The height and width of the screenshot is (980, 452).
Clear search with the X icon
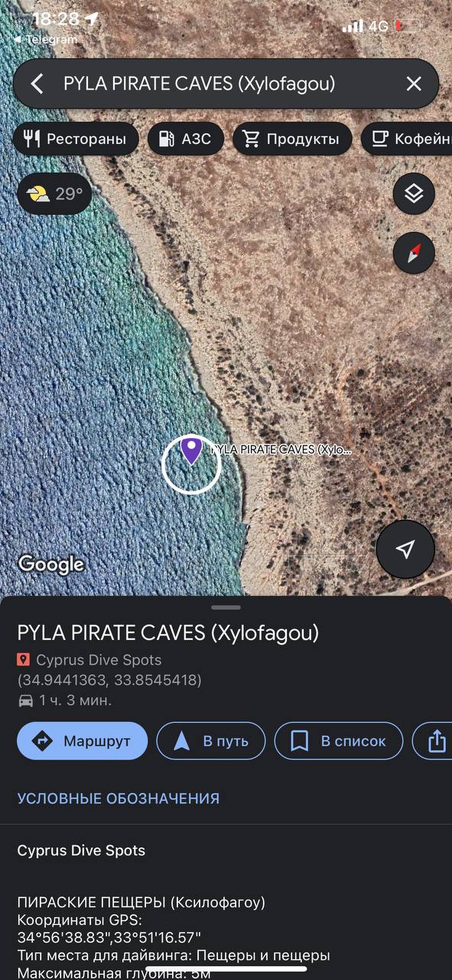click(x=414, y=83)
